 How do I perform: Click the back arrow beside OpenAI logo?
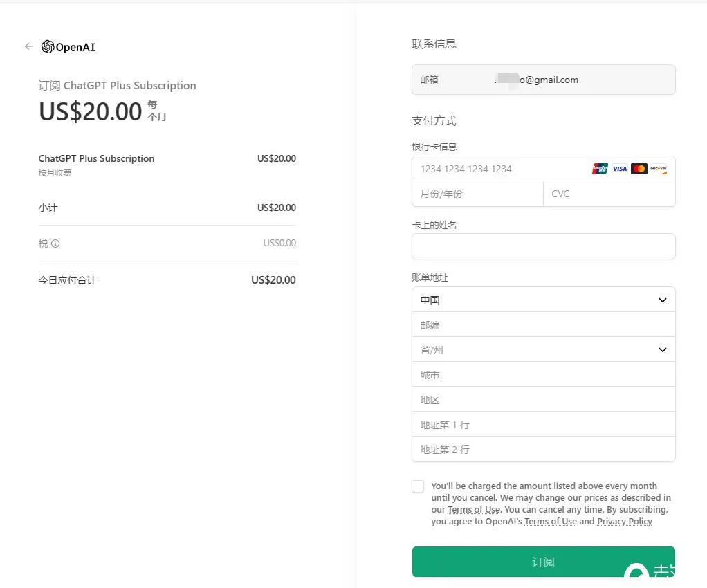[x=29, y=46]
